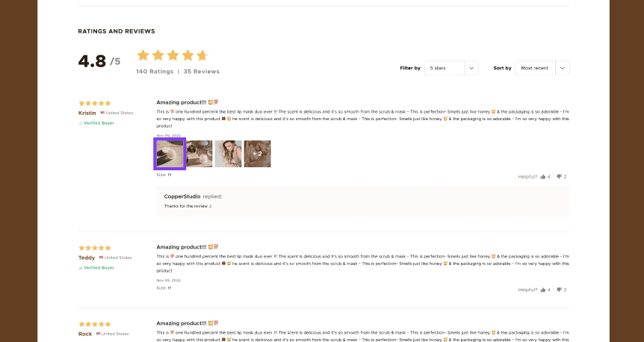The height and width of the screenshot is (342, 644).
Task: Open the Filter by 5 stars dropdown
Action: pyautogui.click(x=451, y=68)
